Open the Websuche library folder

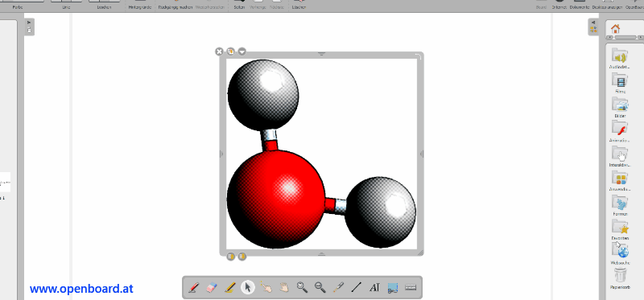tap(620, 253)
